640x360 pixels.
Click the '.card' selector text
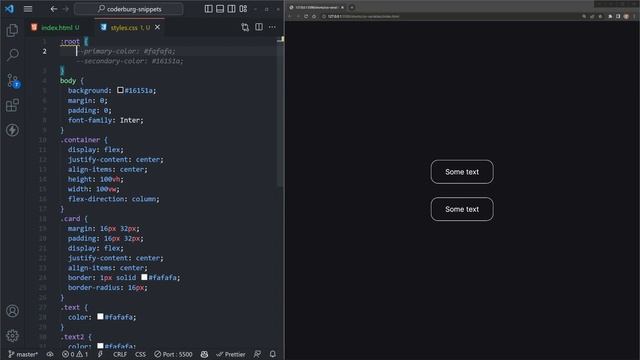70,218
